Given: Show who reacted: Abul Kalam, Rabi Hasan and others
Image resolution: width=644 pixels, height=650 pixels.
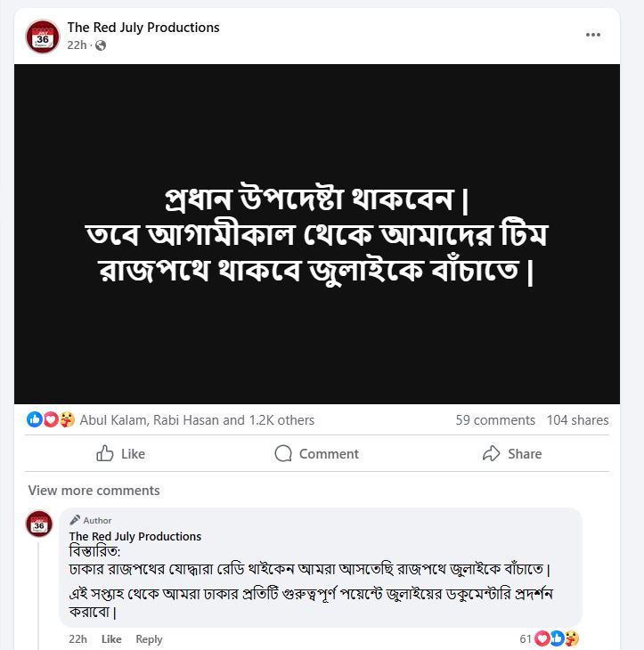Looking at the screenshot, I should [197, 420].
